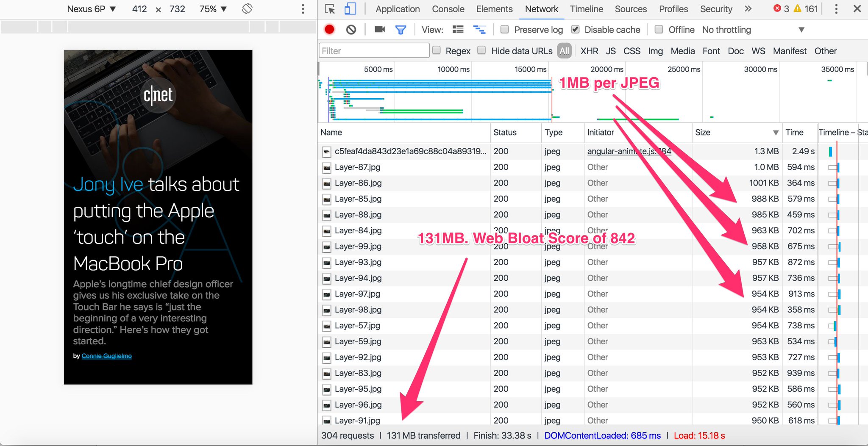The width and height of the screenshot is (868, 446).
Task: Toggle the filter funnel icon
Action: [401, 30]
